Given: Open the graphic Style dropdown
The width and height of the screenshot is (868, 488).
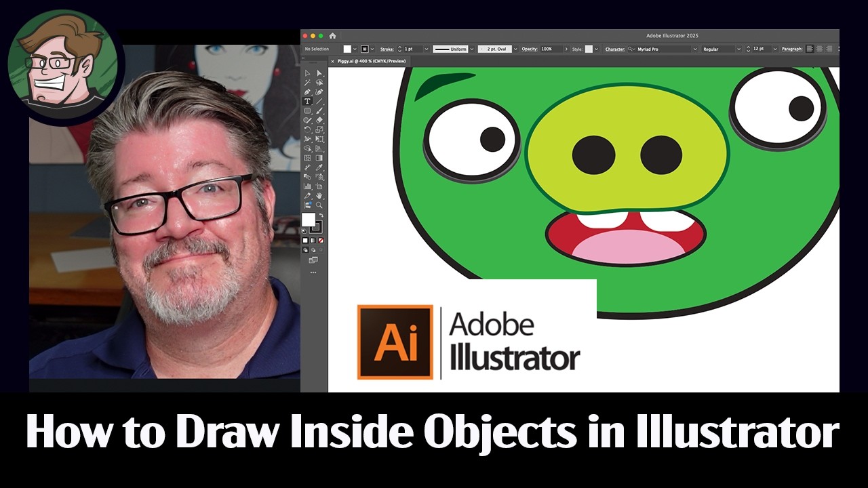Looking at the screenshot, I should coord(597,49).
